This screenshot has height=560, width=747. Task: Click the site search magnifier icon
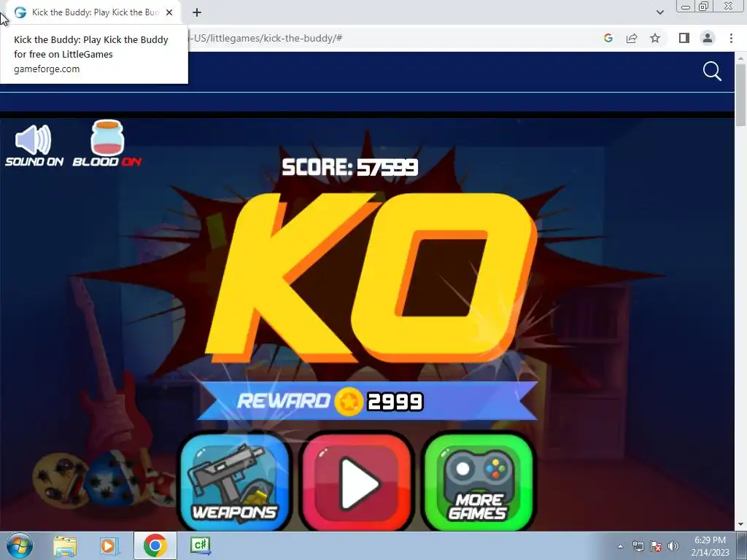(x=712, y=71)
